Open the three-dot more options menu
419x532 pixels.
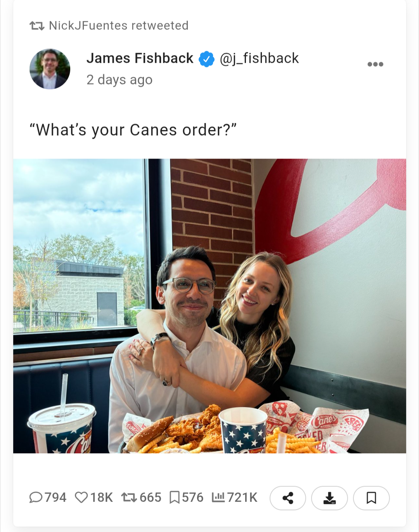tap(375, 64)
